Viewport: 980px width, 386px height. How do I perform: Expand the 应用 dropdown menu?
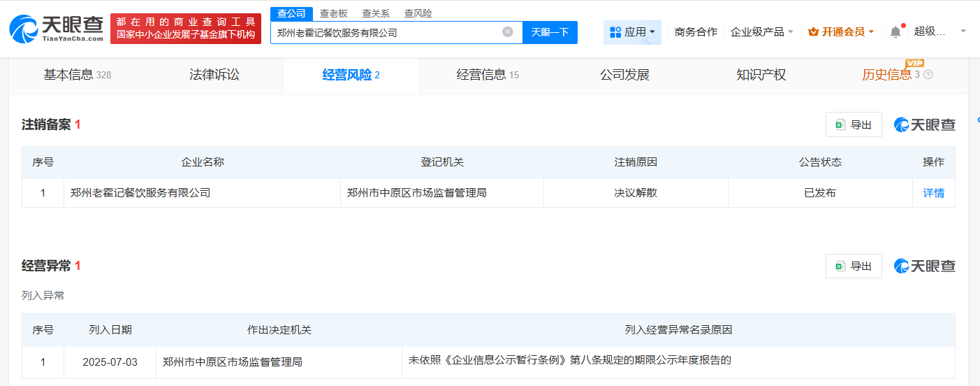pos(652,32)
